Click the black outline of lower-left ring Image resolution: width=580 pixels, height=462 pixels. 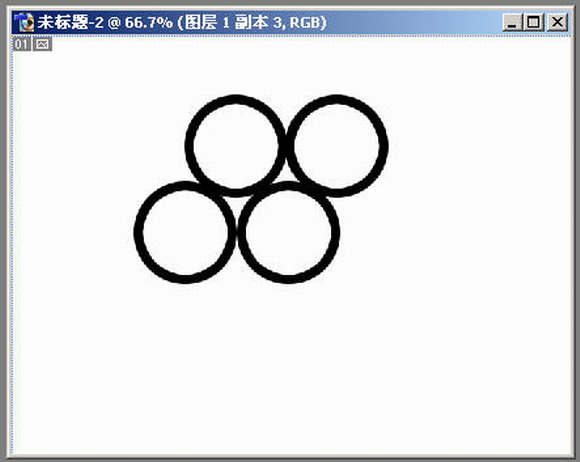[x=138, y=232]
